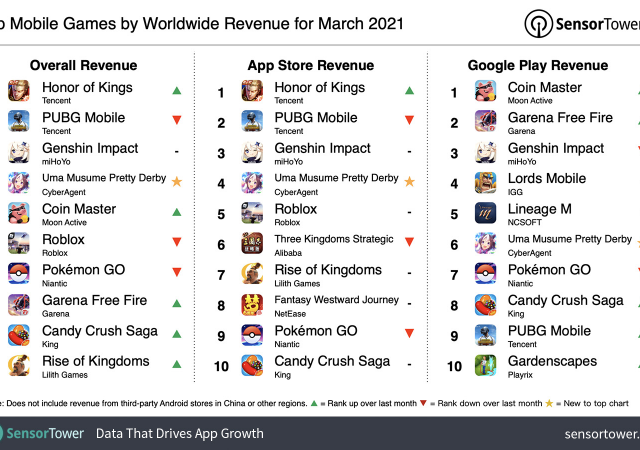Click Garena Free Fire icon in Google Play column
Screen dimensions: 640x450
(x=486, y=122)
